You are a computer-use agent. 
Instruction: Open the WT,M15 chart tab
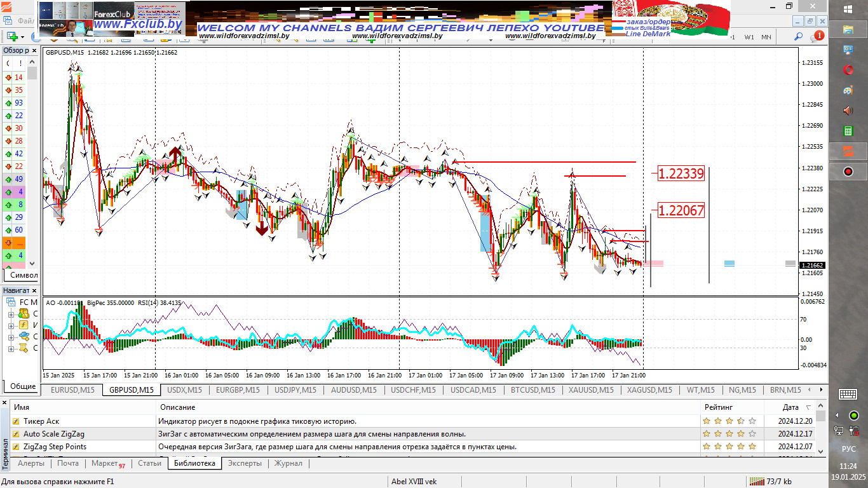tap(700, 390)
